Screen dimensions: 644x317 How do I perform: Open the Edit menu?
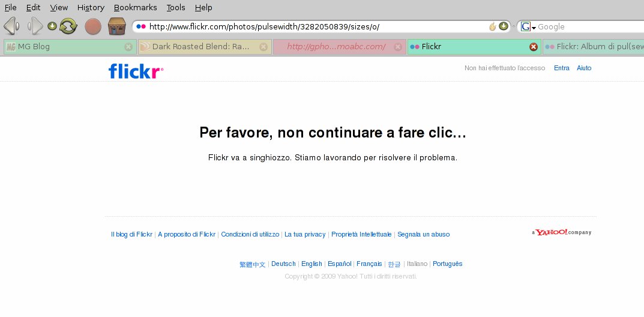click(x=33, y=7)
